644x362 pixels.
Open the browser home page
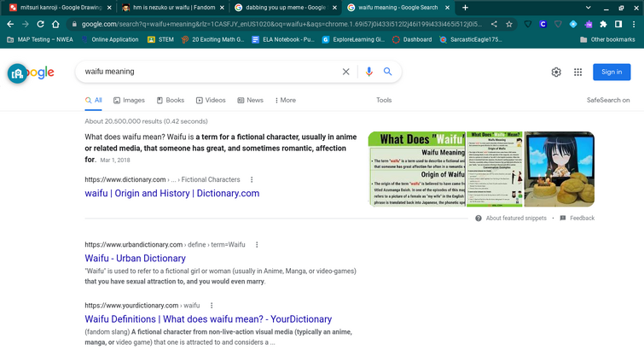(55, 24)
